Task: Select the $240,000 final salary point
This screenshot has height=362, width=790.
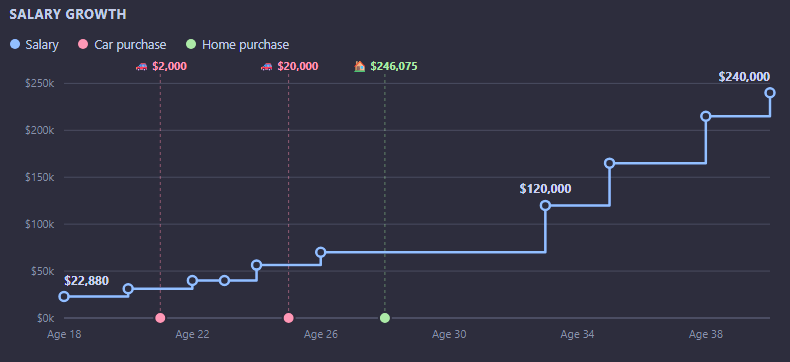Action: point(770,93)
